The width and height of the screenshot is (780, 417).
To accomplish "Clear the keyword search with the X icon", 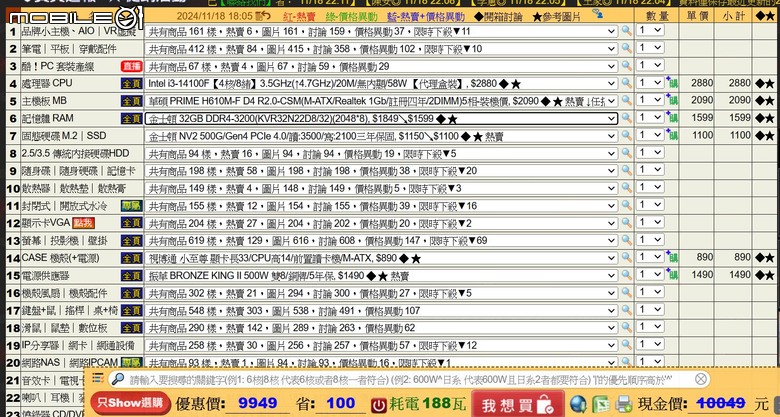I will click(x=700, y=379).
